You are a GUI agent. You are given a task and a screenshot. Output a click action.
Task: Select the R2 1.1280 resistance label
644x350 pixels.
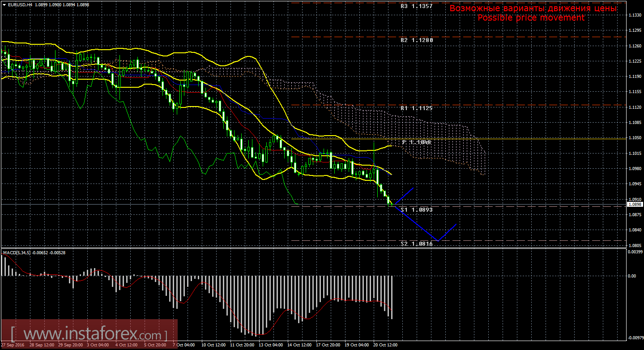point(416,40)
